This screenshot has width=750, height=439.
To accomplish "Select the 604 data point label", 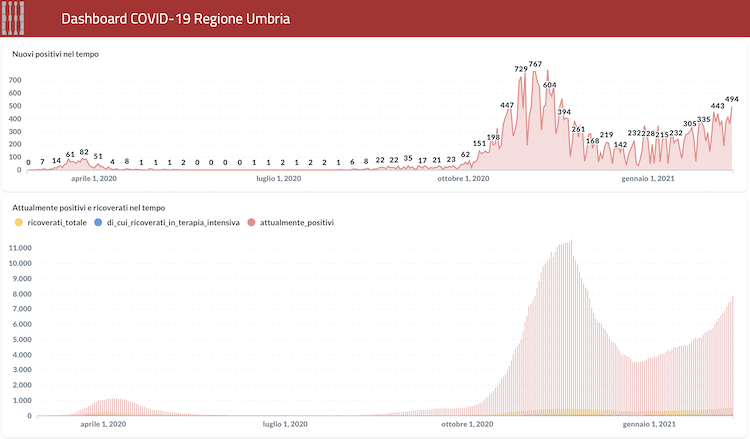I will click(549, 85).
